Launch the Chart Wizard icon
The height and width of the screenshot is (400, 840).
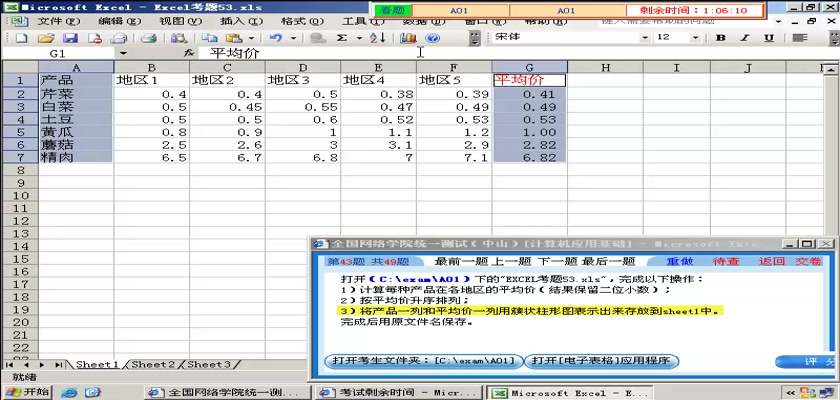[408, 38]
